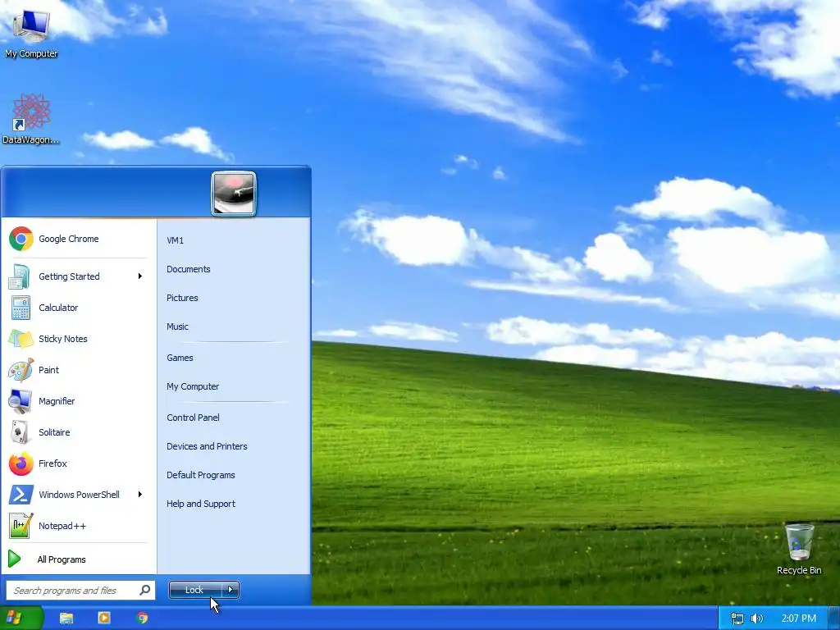Open the Magnifier icon
Screen dimensions: 840x630
21,401
